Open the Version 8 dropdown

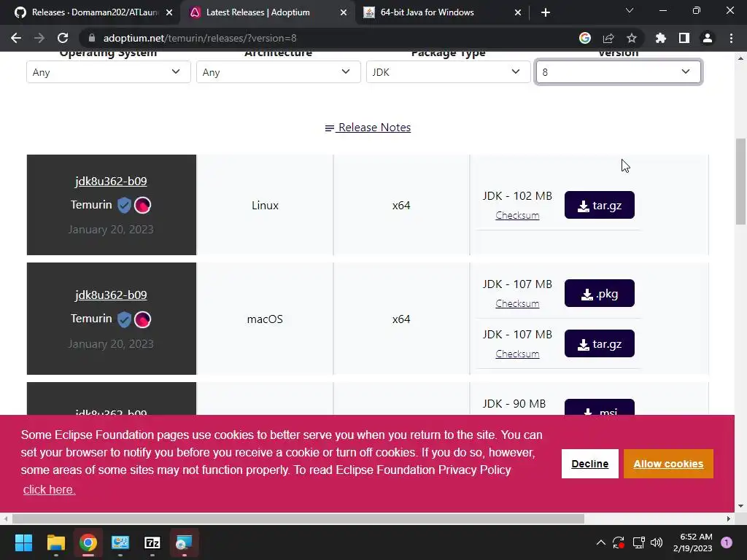(x=619, y=72)
